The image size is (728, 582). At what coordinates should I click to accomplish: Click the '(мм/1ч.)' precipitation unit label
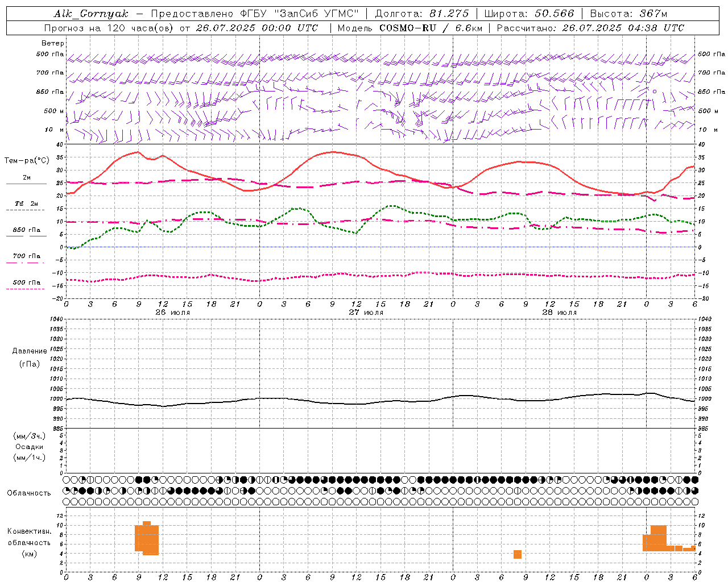30,458
